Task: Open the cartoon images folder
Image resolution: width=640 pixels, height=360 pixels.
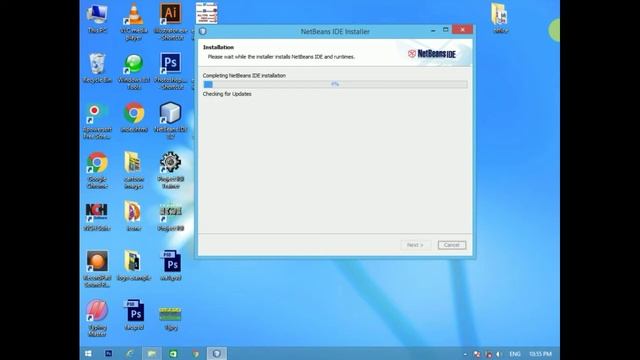Action: coord(134,171)
